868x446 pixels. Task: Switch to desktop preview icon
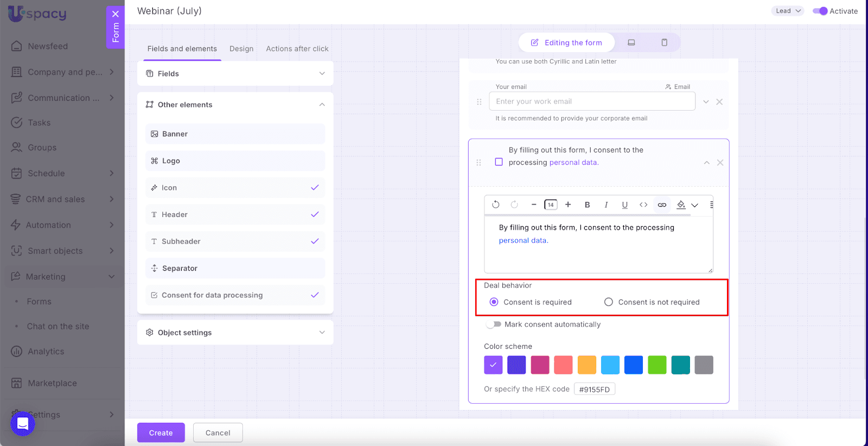pos(631,42)
